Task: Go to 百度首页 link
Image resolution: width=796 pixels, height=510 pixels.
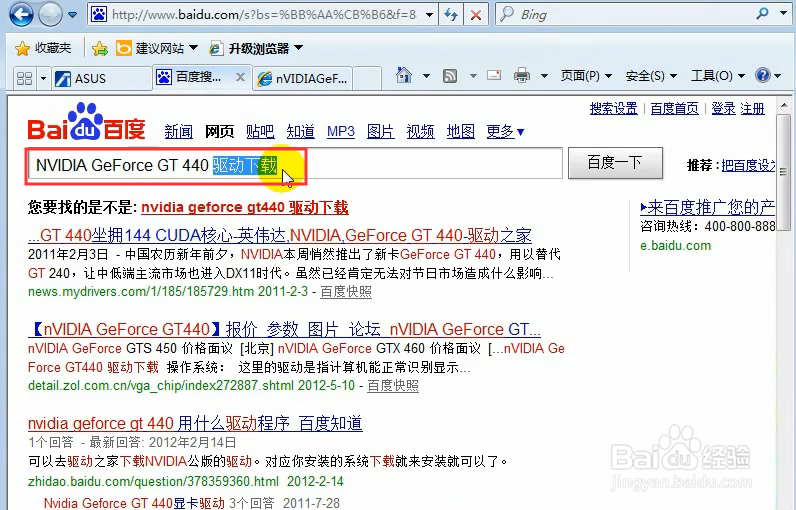Action: coord(675,109)
